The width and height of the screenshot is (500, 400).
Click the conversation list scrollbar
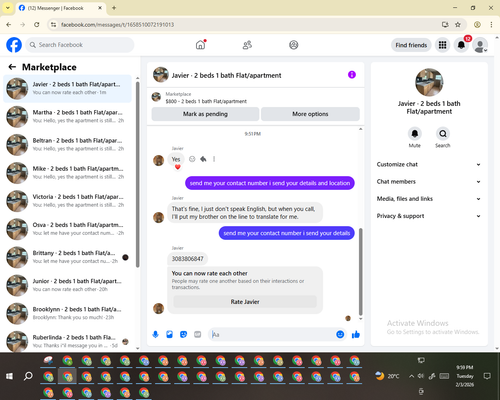coord(138,174)
